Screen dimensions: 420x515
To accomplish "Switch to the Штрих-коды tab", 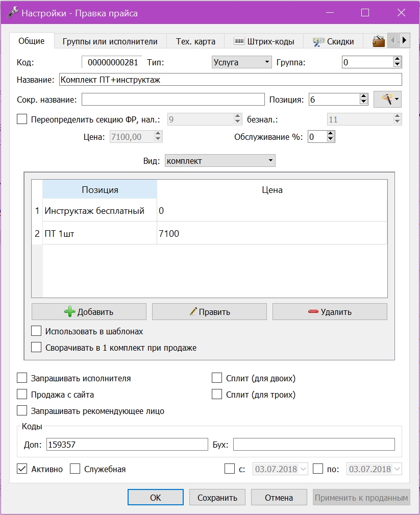I will coord(264,42).
